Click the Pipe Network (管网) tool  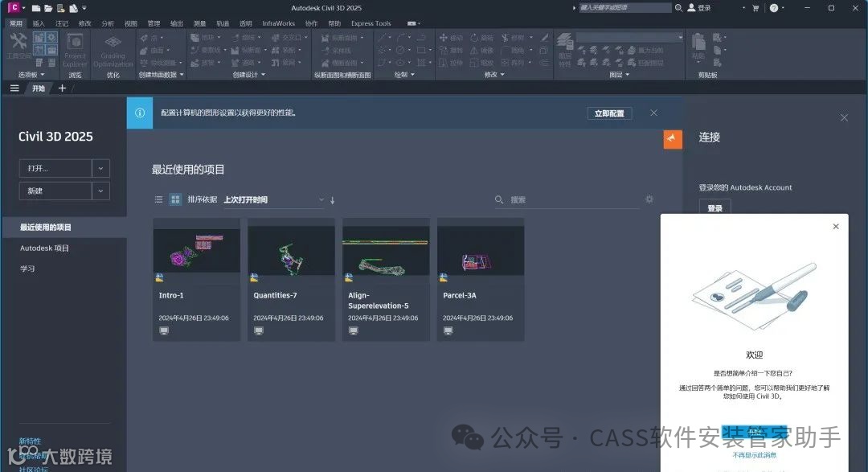[288, 63]
